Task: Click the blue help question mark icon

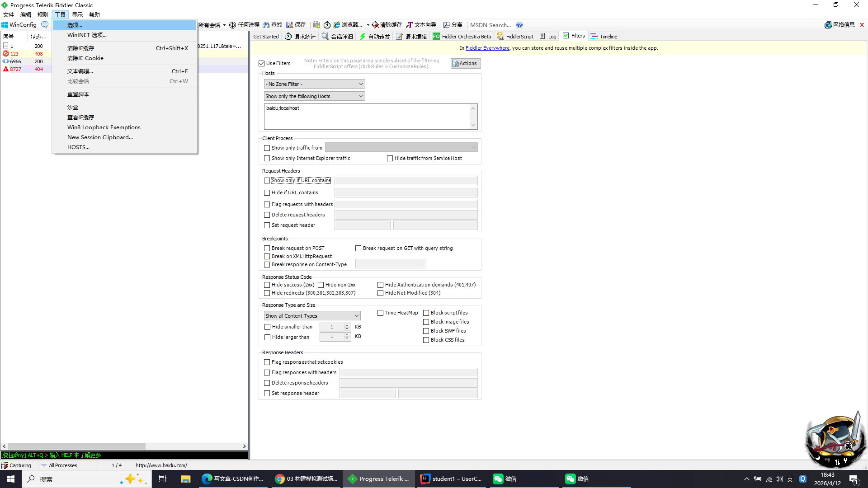Action: [x=519, y=25]
